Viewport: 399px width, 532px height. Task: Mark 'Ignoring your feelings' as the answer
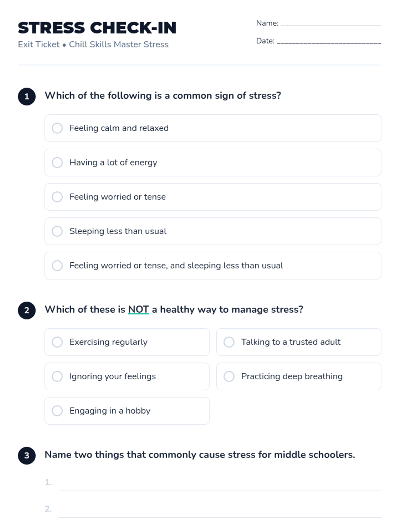coord(57,376)
